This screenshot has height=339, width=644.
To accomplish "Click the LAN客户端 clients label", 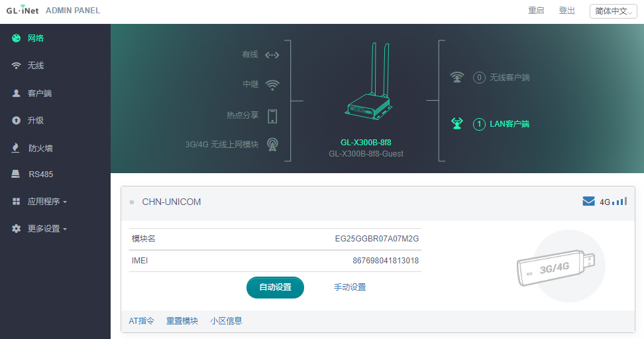I will [x=510, y=124].
